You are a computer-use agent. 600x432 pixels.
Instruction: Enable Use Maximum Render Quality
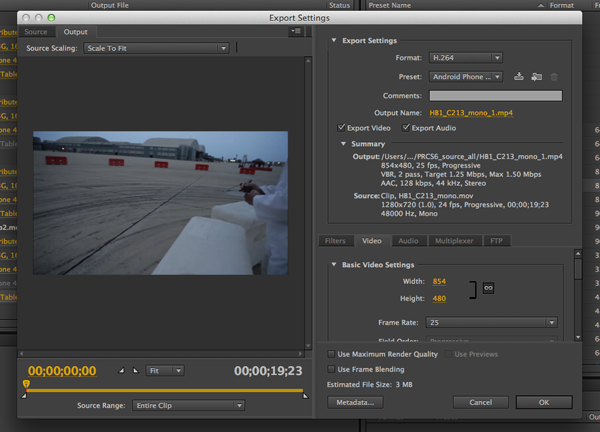pyautogui.click(x=333, y=354)
